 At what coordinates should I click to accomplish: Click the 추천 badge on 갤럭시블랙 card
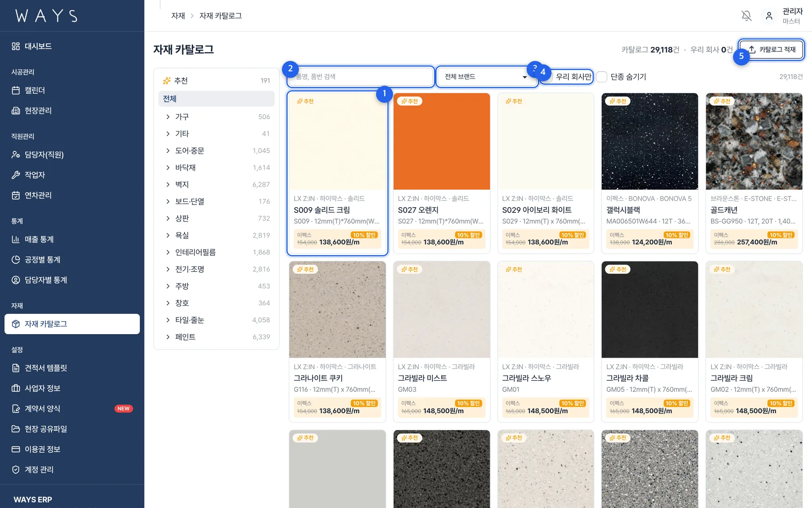pyautogui.click(x=618, y=101)
